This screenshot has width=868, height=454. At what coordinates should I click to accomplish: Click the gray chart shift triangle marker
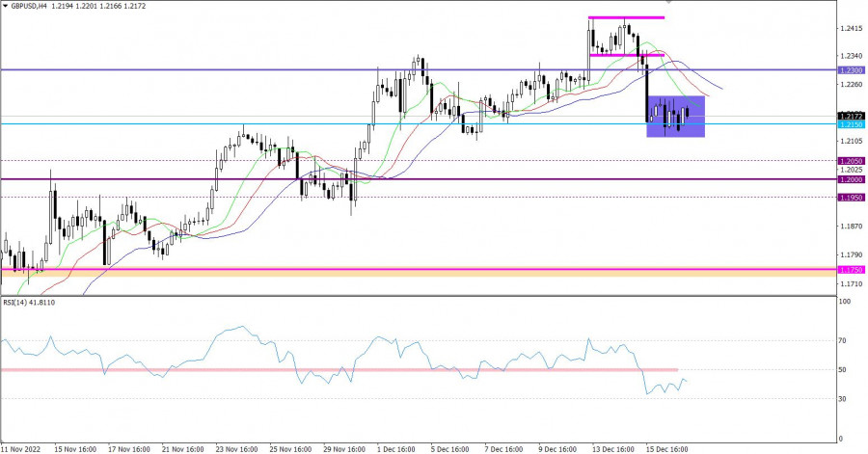click(x=665, y=2)
